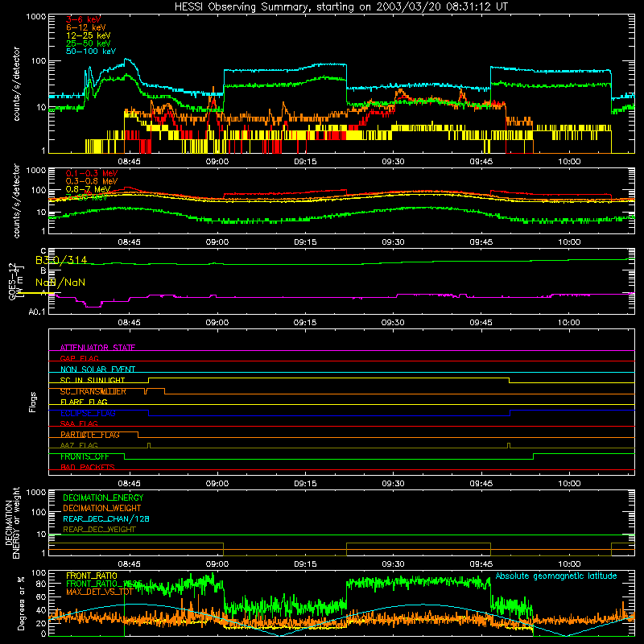The width and height of the screenshot is (644, 644).
Task: Click the Degrees or % axis label
Action: [x=22, y=603]
